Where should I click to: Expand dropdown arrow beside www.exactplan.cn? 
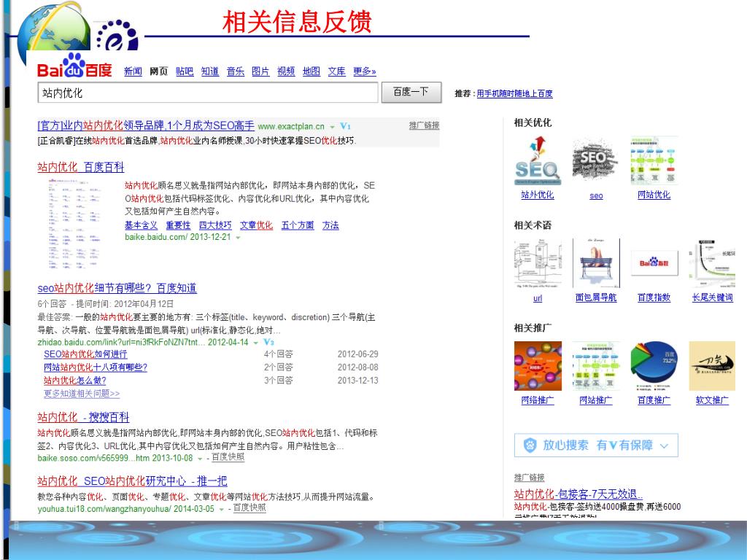coord(332,127)
